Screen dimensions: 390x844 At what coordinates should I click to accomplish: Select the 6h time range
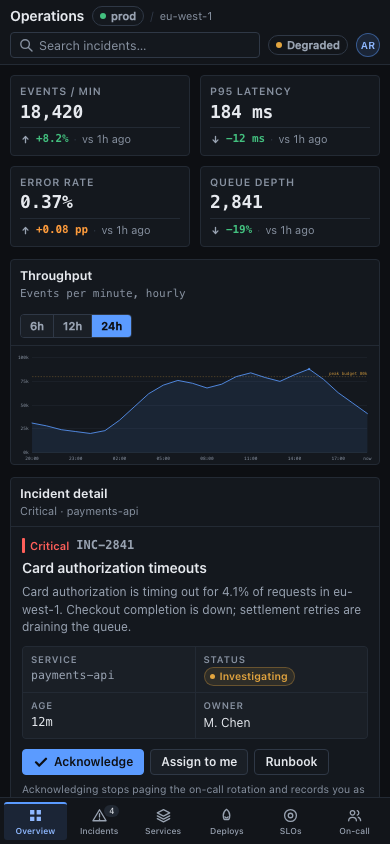(x=37, y=326)
